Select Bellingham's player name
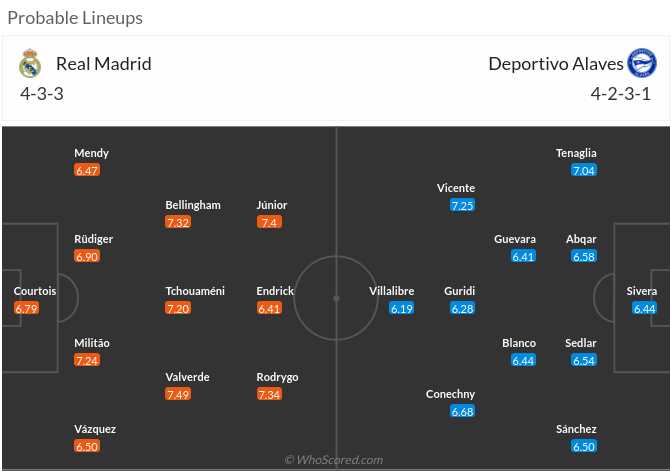The image size is (671, 471). point(193,205)
